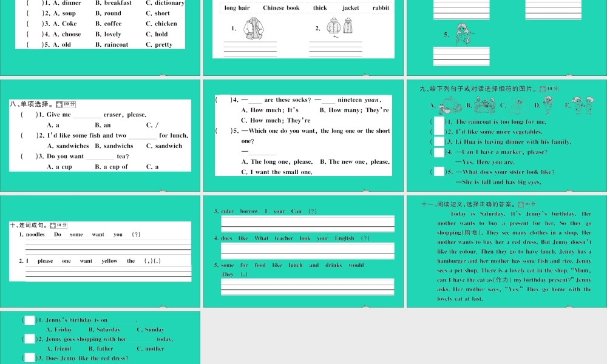This screenshot has height=364, width=607.
Task: Click option 'B. a cup of' under question 3
Action: click(111, 167)
